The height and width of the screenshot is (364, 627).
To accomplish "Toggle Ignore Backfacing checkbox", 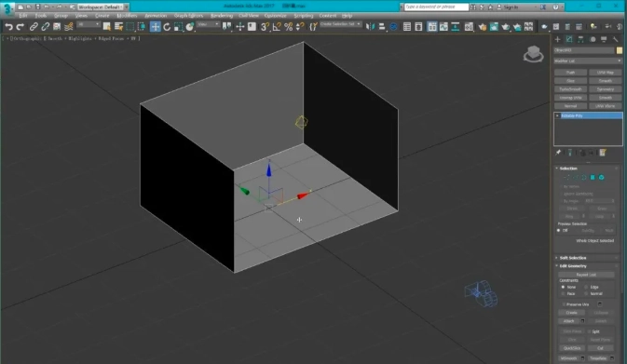I will point(561,194).
